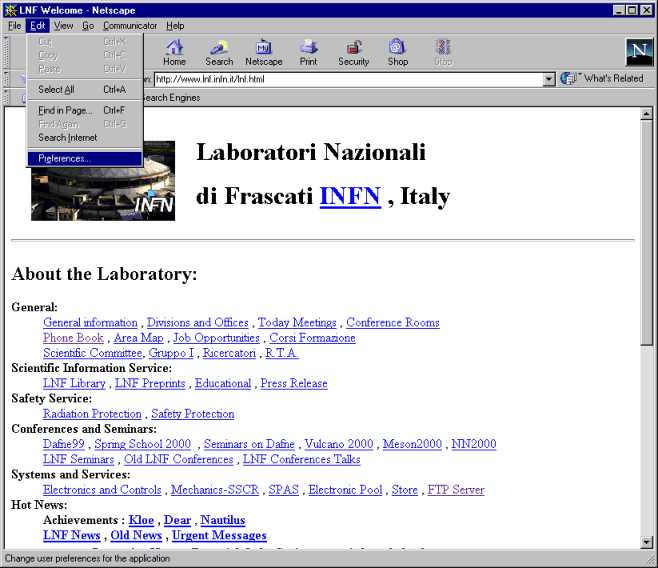658x568 pixels.
Task: Click Netscape icon in title bar
Action: (x=10, y=10)
